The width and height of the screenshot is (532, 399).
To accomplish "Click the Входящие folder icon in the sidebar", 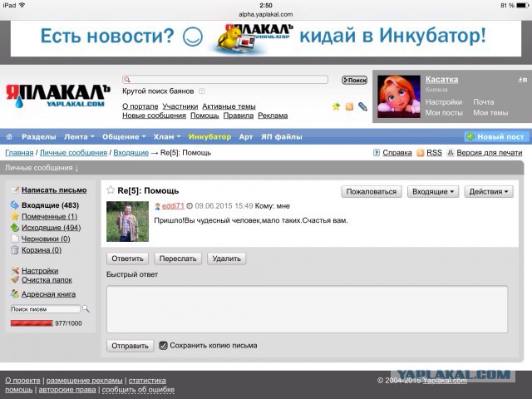I will tap(15, 205).
